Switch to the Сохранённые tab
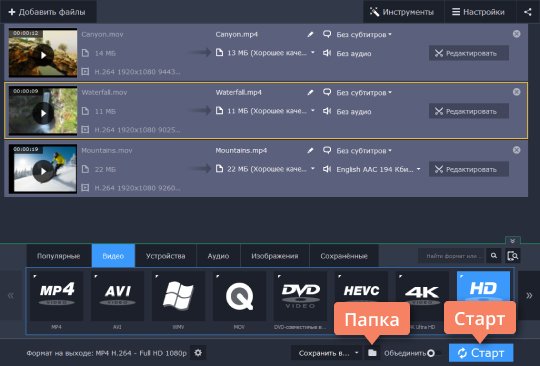The width and height of the screenshot is (540, 366). 344,256
